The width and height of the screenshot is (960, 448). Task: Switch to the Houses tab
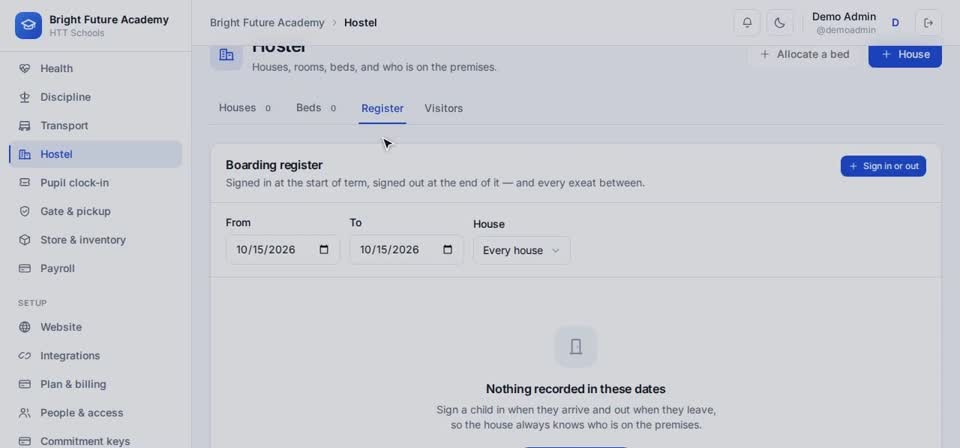pos(245,108)
